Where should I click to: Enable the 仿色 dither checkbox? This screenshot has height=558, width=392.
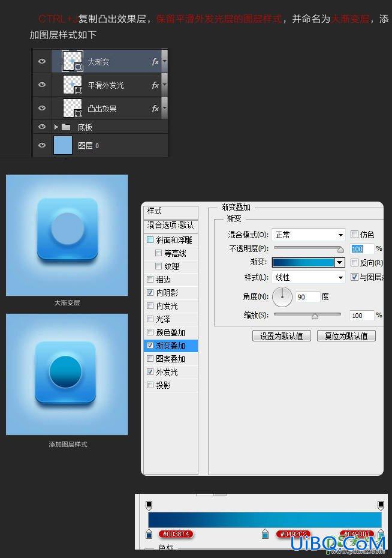[354, 234]
